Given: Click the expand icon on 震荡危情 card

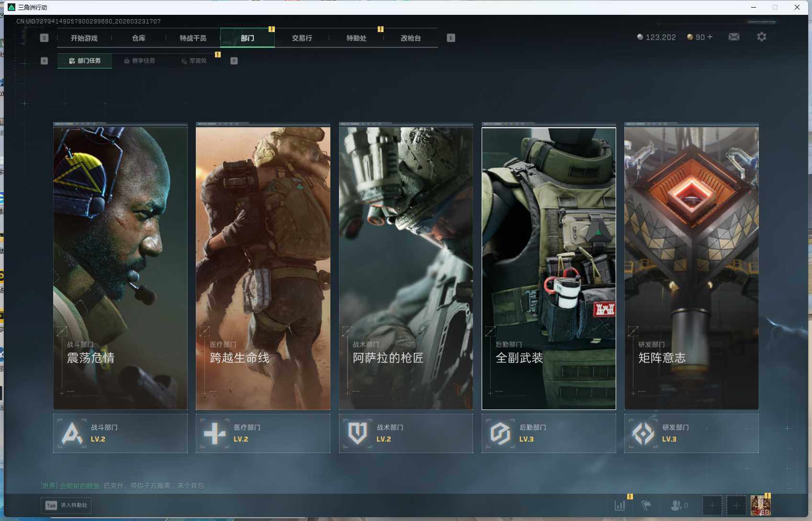Looking at the screenshot, I should [62, 331].
